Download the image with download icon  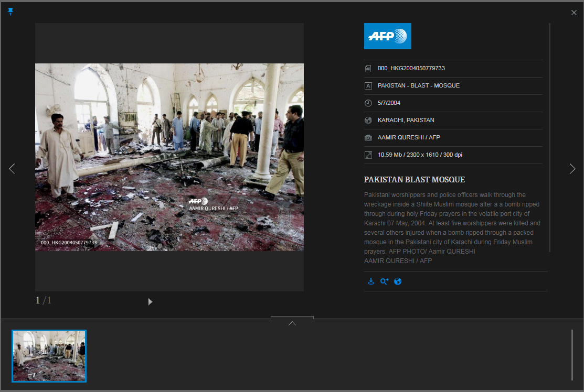(370, 281)
